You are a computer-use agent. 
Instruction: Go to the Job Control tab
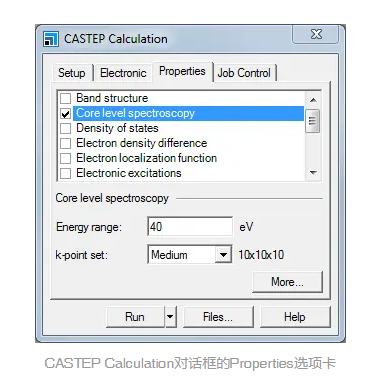pyautogui.click(x=244, y=73)
